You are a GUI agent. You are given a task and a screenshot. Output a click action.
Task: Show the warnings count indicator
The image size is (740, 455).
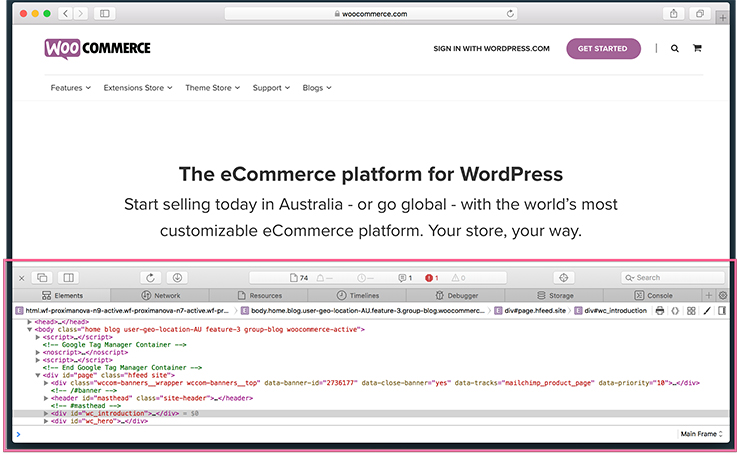click(x=458, y=278)
